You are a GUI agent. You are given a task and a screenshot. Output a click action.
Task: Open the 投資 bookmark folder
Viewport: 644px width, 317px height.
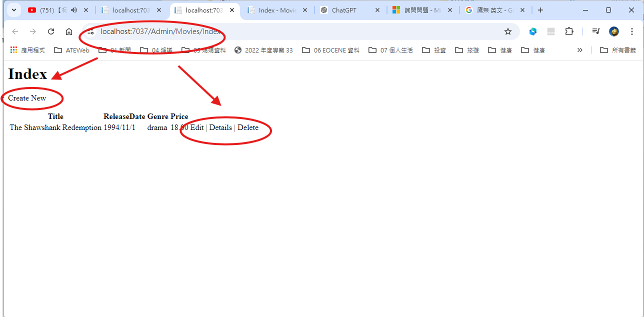tap(434, 50)
